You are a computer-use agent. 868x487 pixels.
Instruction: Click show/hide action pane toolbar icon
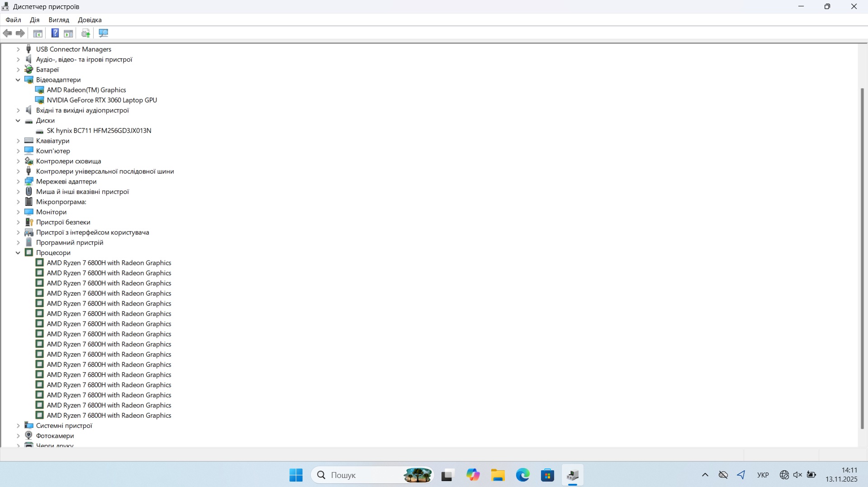click(68, 33)
